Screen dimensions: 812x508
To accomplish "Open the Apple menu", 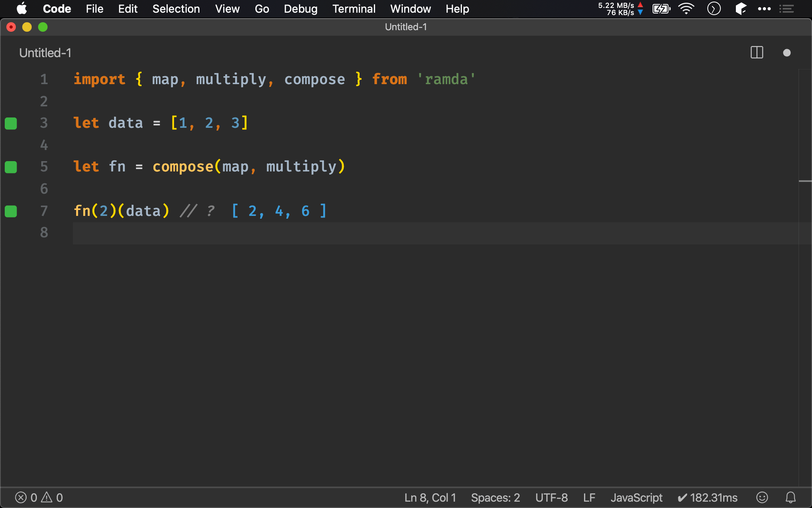I will point(22,9).
